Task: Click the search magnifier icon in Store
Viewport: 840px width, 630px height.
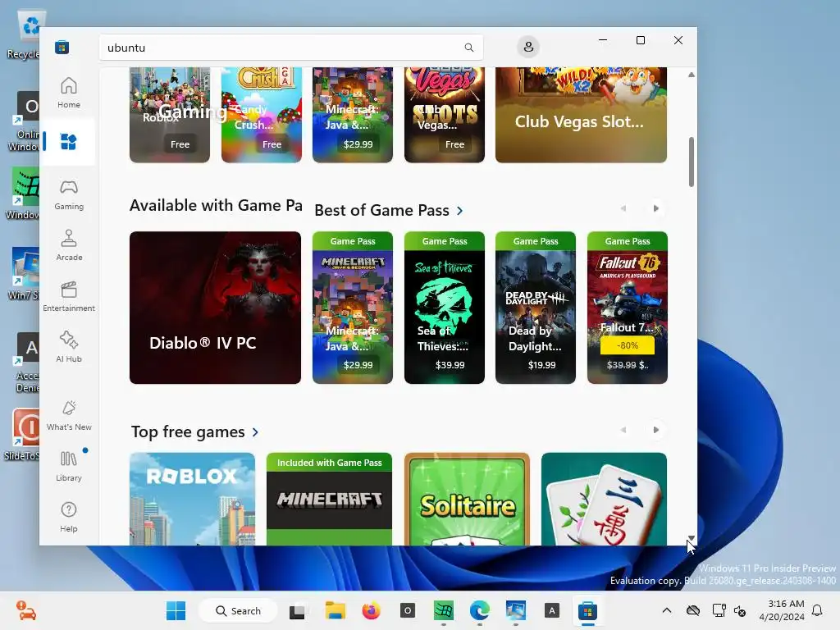Action: (x=468, y=48)
